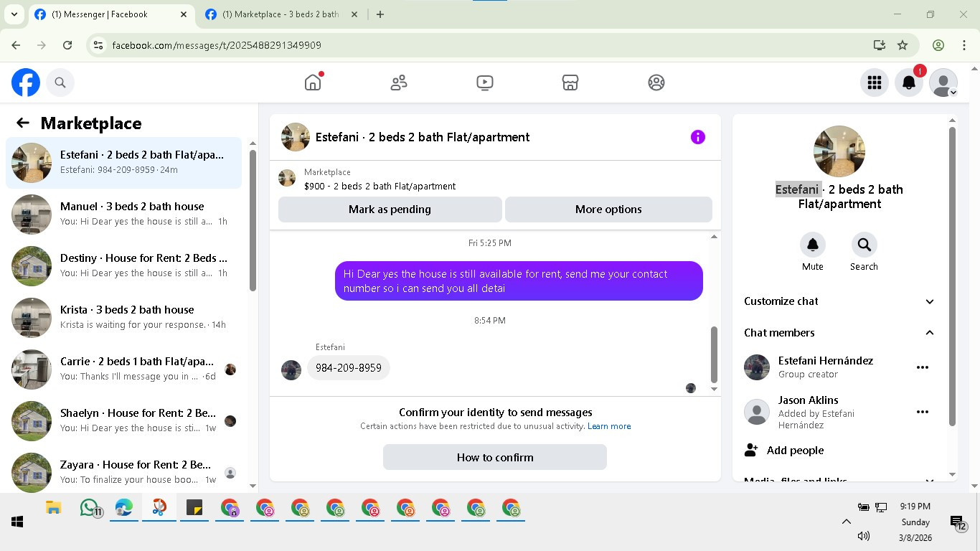Image resolution: width=980 pixels, height=551 pixels.
Task: Click the large listing photo in info panel
Action: click(x=839, y=151)
